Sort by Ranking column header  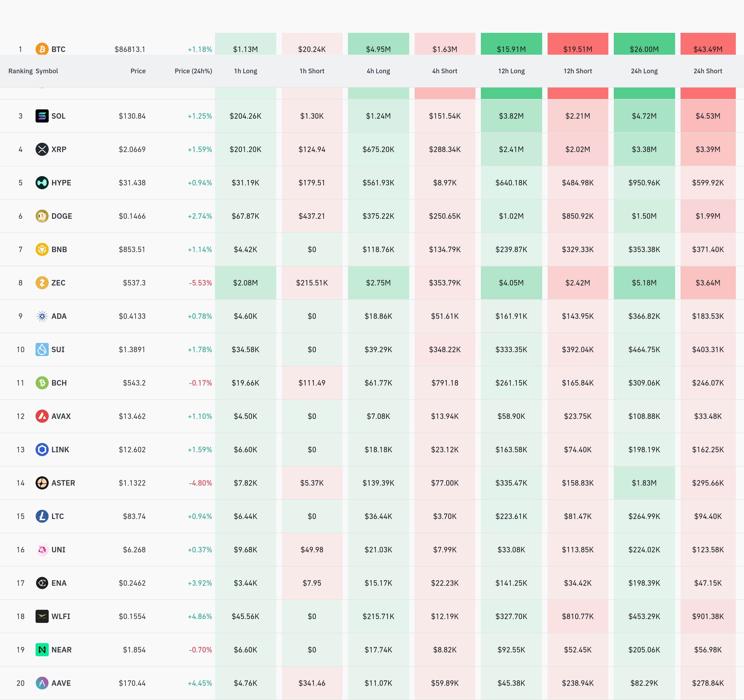click(20, 71)
